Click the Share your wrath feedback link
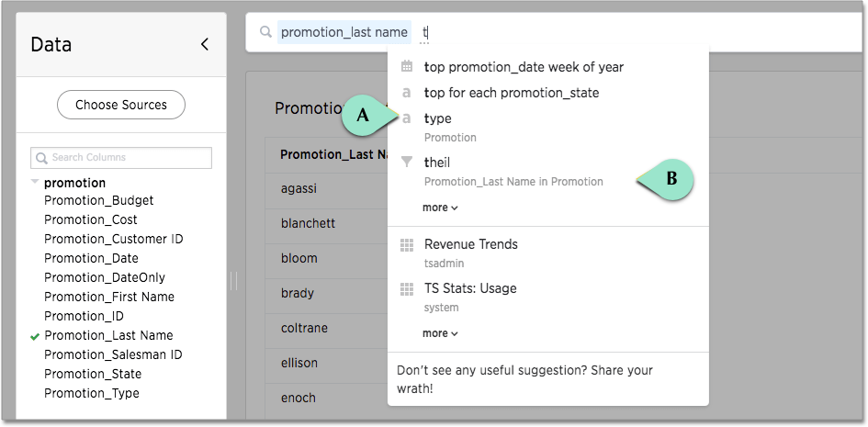The width and height of the screenshot is (868, 427). [x=524, y=379]
